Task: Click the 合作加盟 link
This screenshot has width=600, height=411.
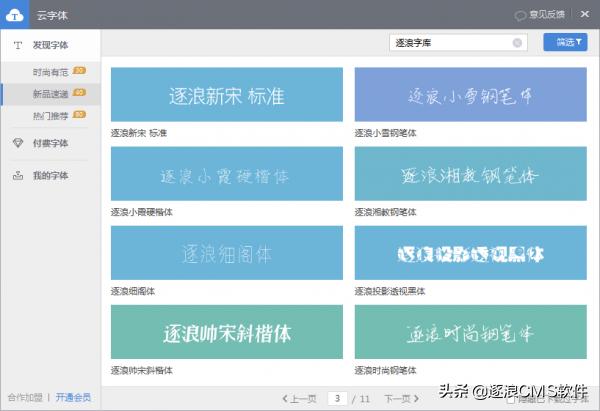Action: tap(25, 398)
